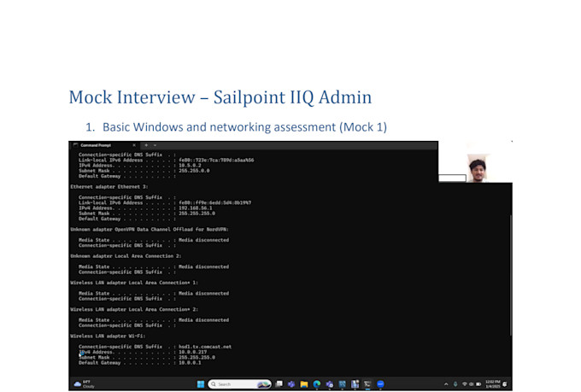581x392 pixels.
Task: Open the volume tray icon
Action: tap(472, 384)
